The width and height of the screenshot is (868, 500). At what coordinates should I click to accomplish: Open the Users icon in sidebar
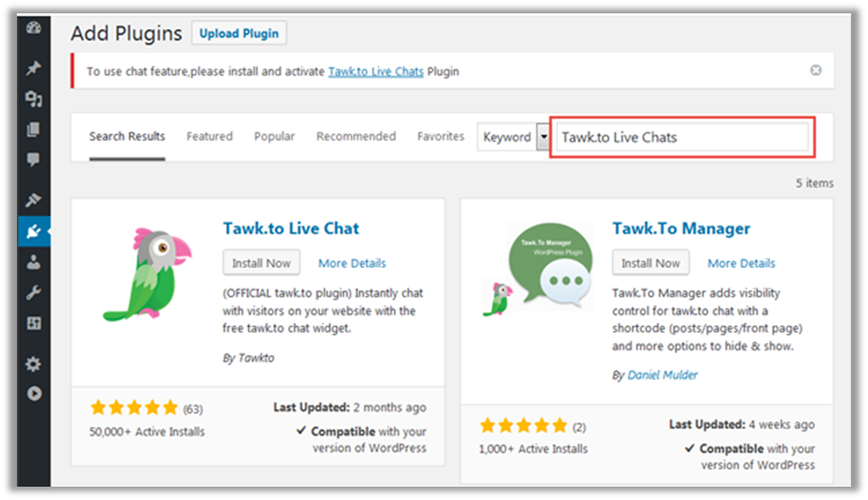pos(34,262)
